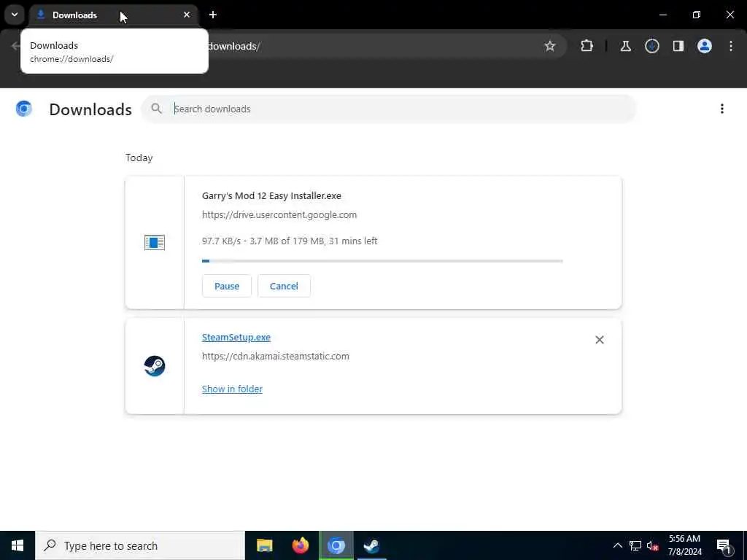This screenshot has width=747, height=560.
Task: Click the download progress bar
Action: click(x=382, y=261)
